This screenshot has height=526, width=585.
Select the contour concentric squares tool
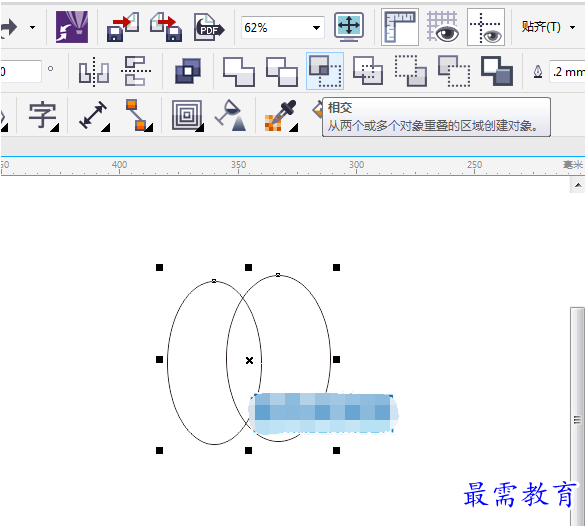click(x=187, y=115)
